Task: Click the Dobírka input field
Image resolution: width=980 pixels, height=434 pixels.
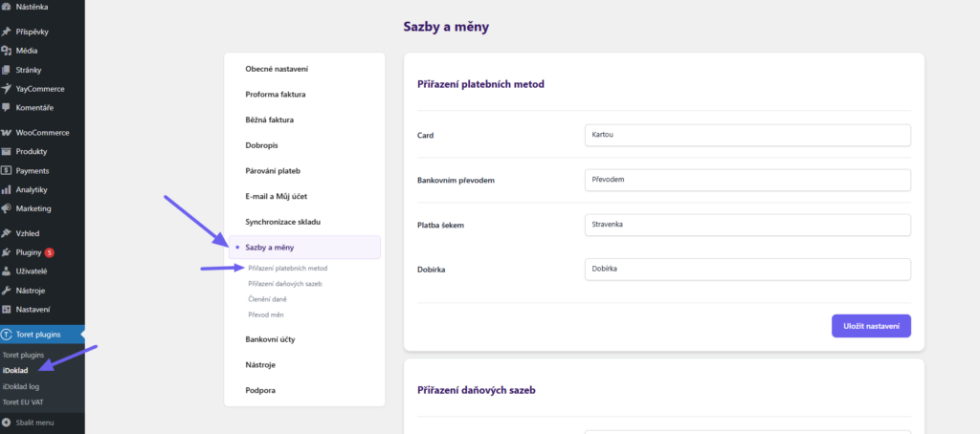Action: coord(747,270)
